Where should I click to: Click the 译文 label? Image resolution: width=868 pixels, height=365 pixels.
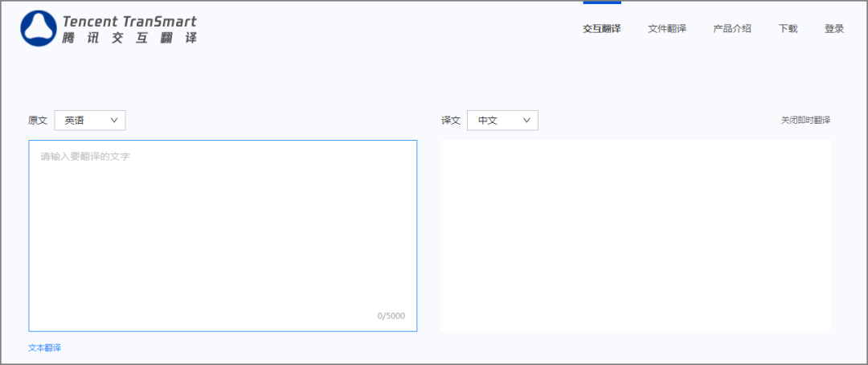tap(451, 120)
